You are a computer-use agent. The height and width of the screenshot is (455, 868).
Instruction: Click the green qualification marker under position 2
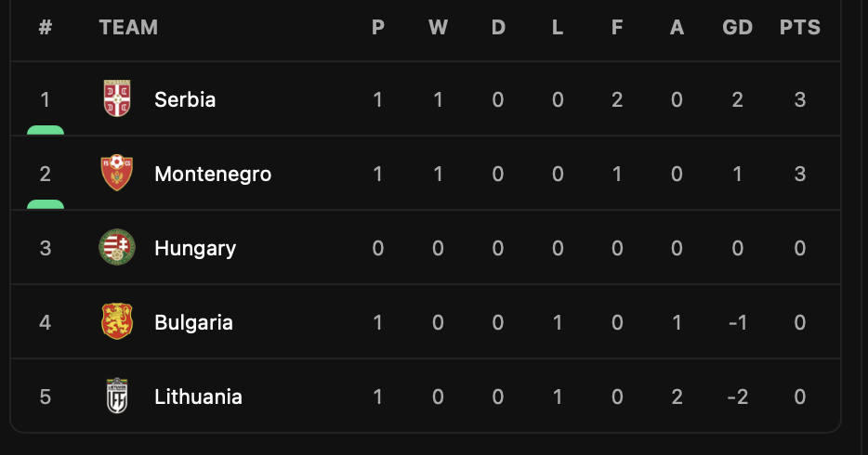(x=46, y=204)
